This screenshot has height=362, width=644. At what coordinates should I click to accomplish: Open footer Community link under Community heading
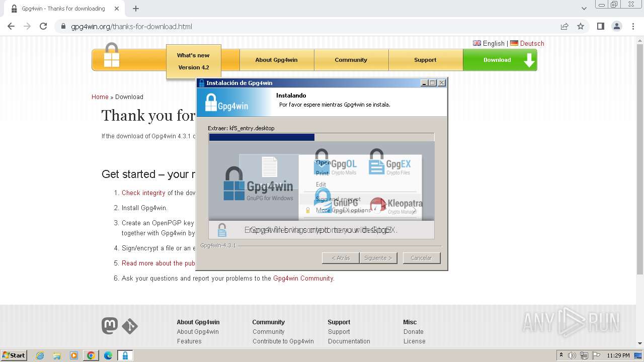click(268, 332)
